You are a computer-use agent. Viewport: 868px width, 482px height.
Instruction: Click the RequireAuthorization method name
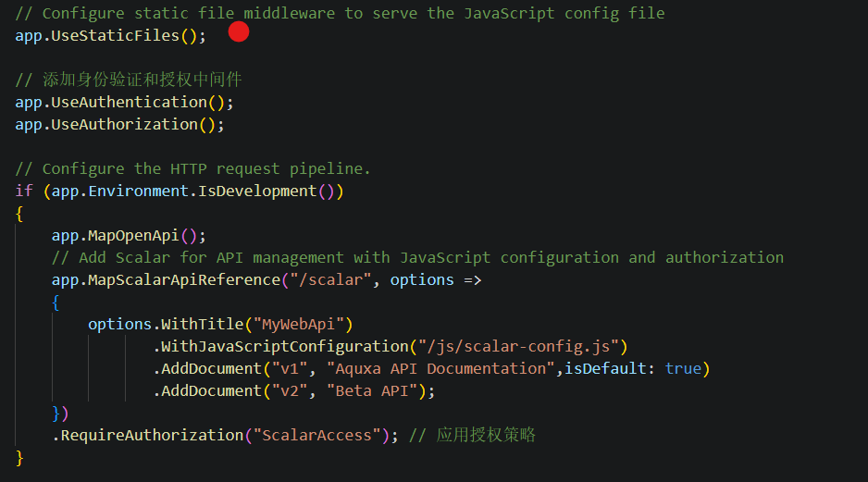[x=153, y=436]
